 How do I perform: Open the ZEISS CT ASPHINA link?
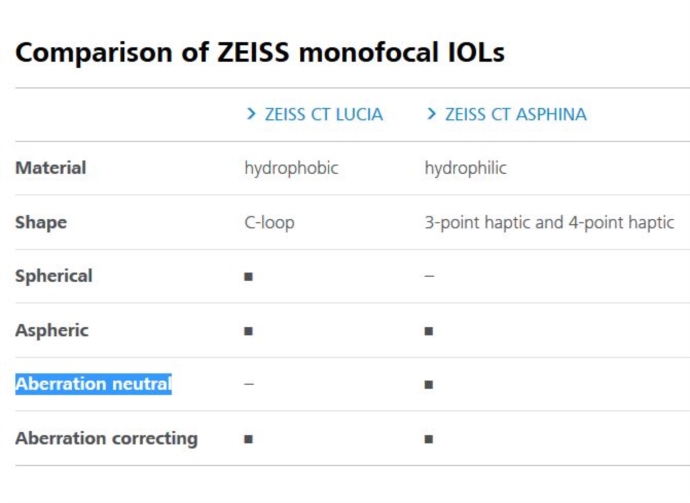point(516,114)
